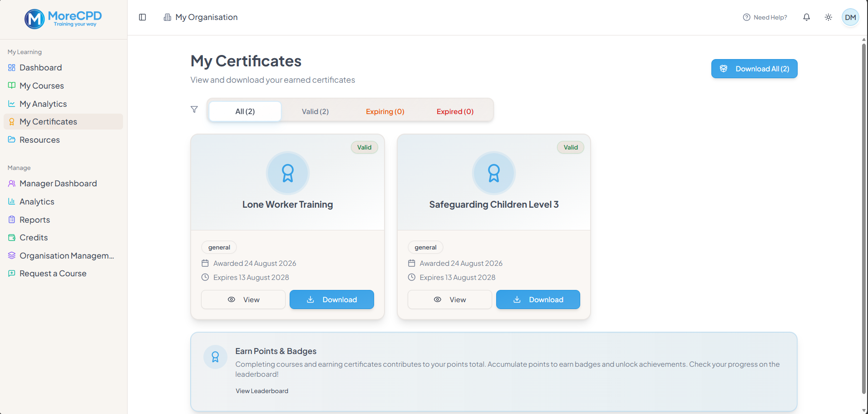The height and width of the screenshot is (414, 868).
Task: Open the notifications bell
Action: 807,17
